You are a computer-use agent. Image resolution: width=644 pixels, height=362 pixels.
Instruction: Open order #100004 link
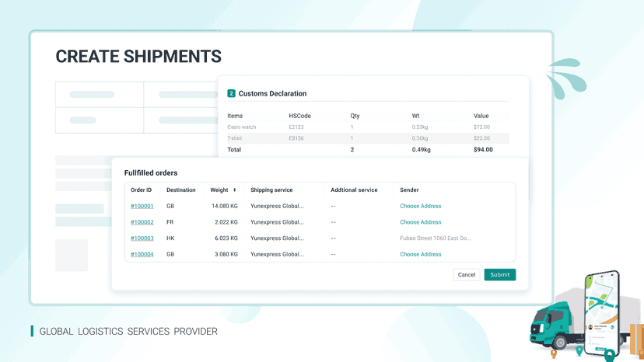142,254
